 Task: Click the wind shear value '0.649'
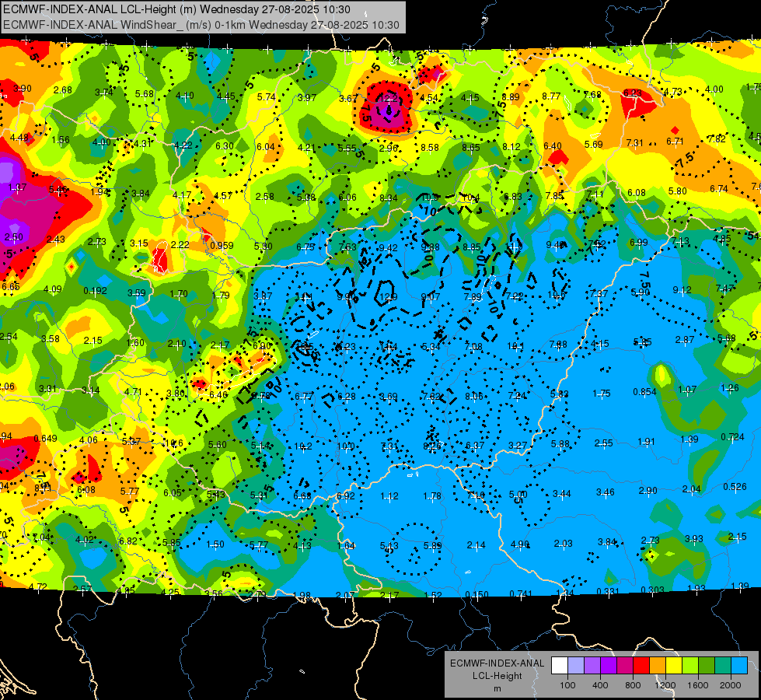point(45,438)
